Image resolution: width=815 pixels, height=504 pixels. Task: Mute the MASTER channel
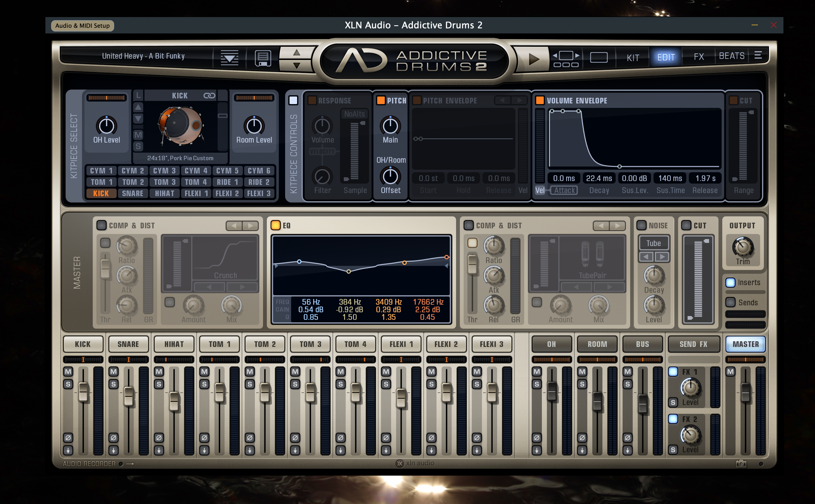click(730, 371)
